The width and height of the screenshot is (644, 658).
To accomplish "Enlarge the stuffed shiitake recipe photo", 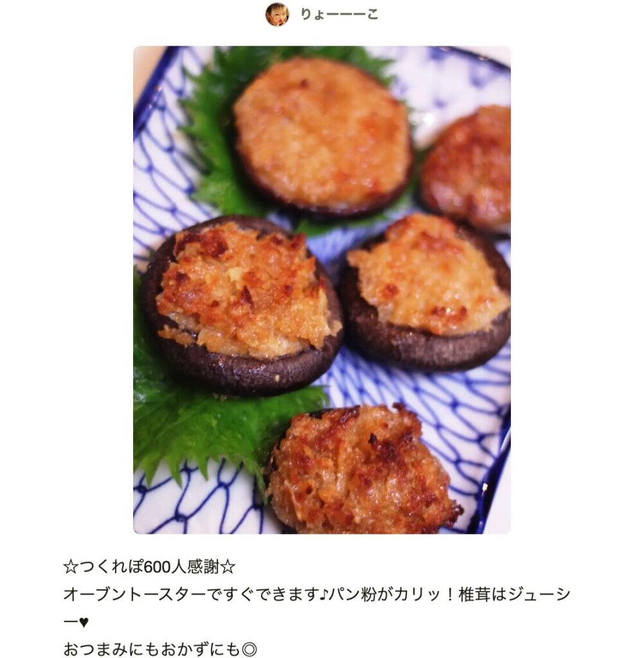I will (x=322, y=290).
